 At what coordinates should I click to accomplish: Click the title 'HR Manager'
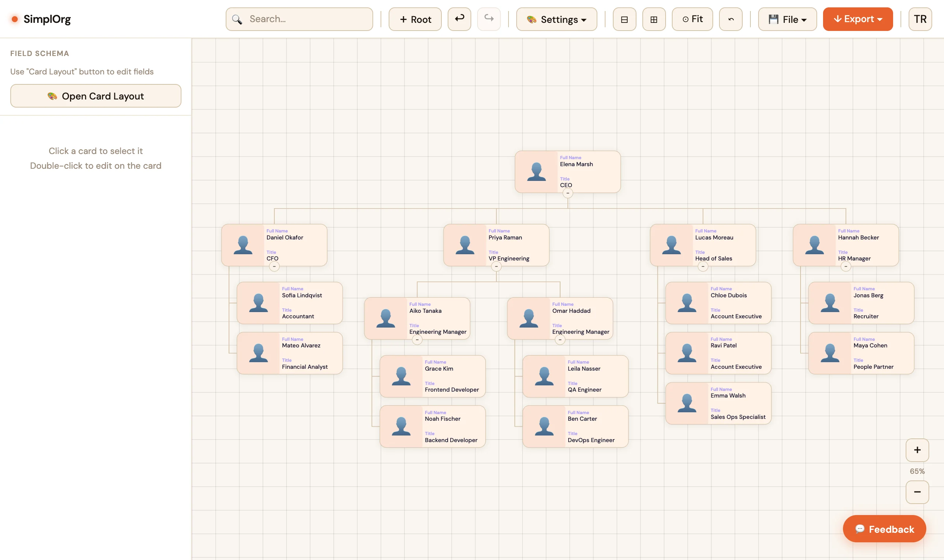854,259
